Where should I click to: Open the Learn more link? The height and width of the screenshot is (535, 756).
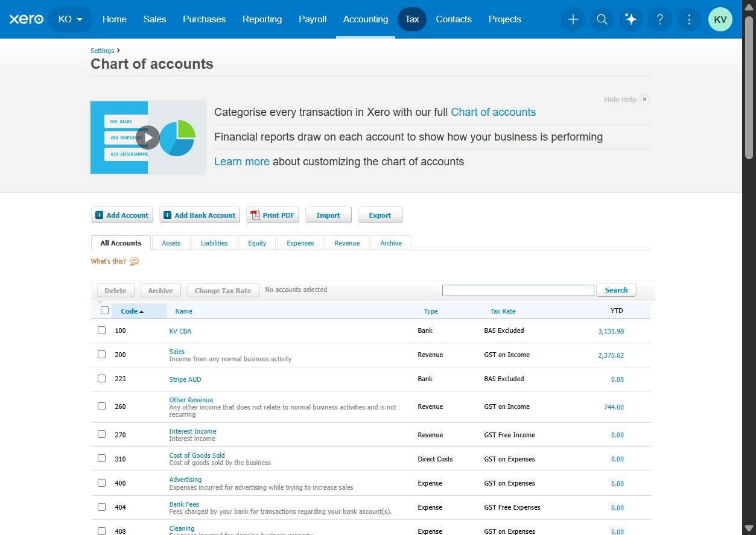coord(242,162)
